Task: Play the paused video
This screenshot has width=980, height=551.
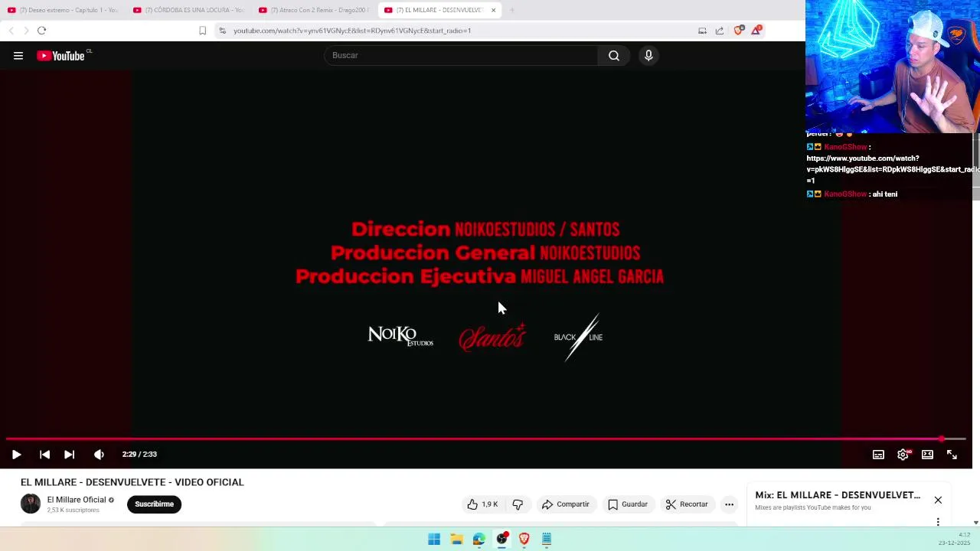Action: tap(16, 455)
